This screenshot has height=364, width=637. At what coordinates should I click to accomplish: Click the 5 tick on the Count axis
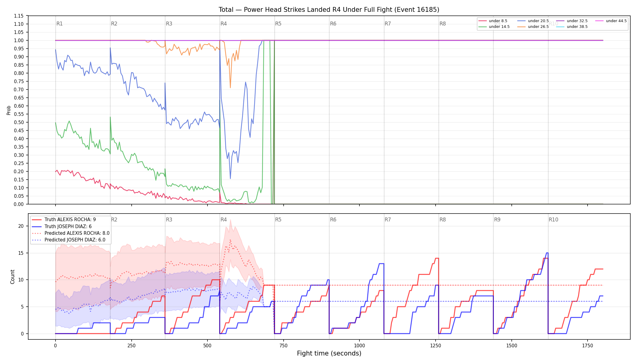pyautogui.click(x=22, y=307)
